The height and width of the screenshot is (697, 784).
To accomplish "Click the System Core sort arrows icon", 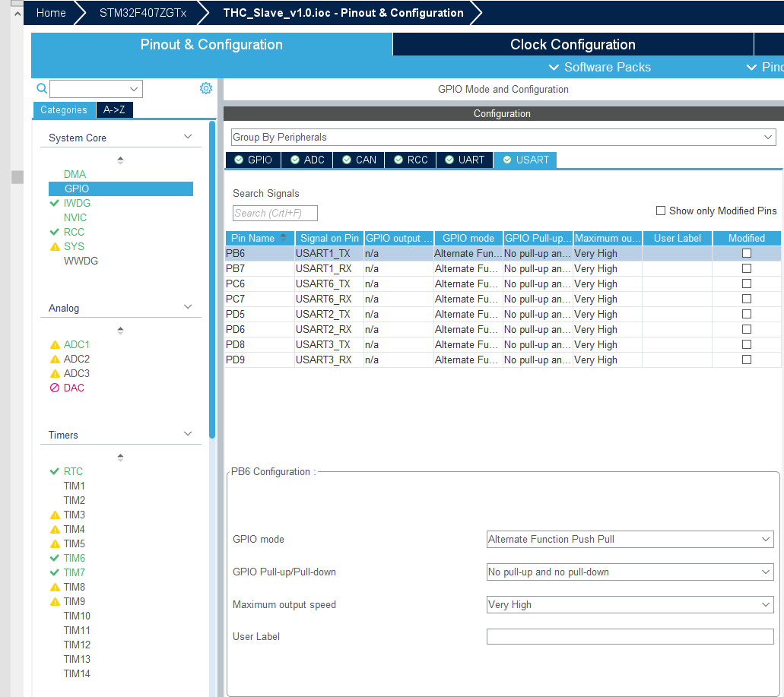I will point(120,160).
